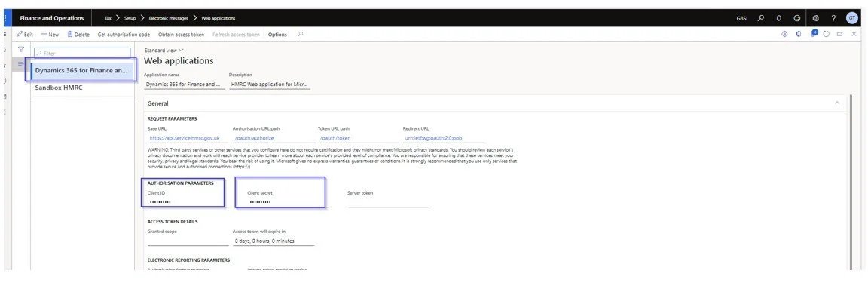Navigate to Tax breadcrumb
The height and width of the screenshot is (292, 868).
pos(108,18)
